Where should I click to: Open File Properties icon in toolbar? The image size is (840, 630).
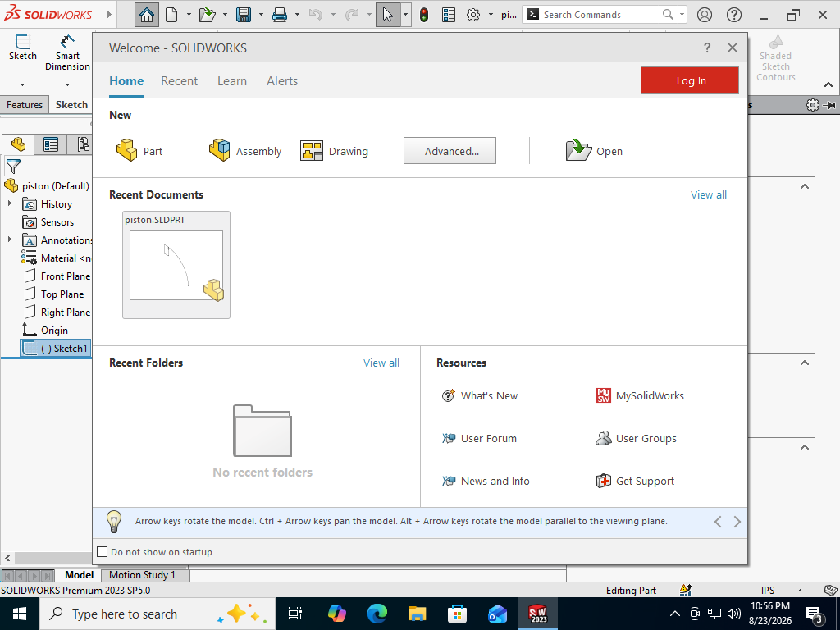click(x=449, y=15)
